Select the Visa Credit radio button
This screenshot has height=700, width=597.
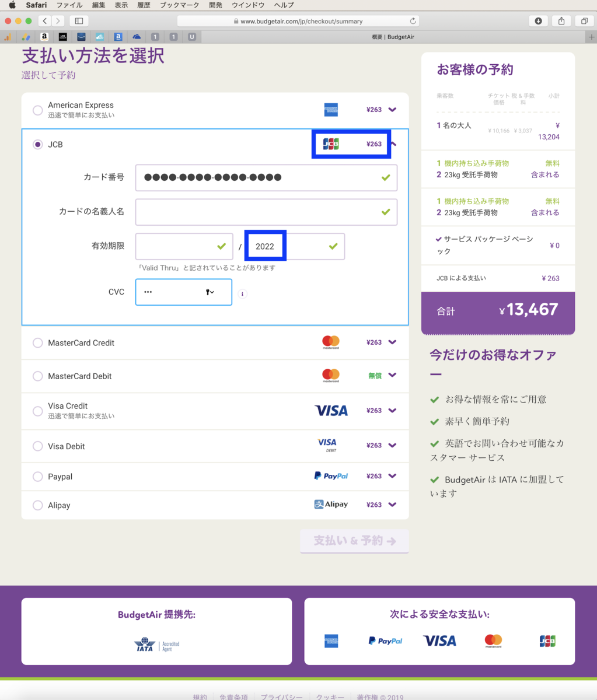38,411
